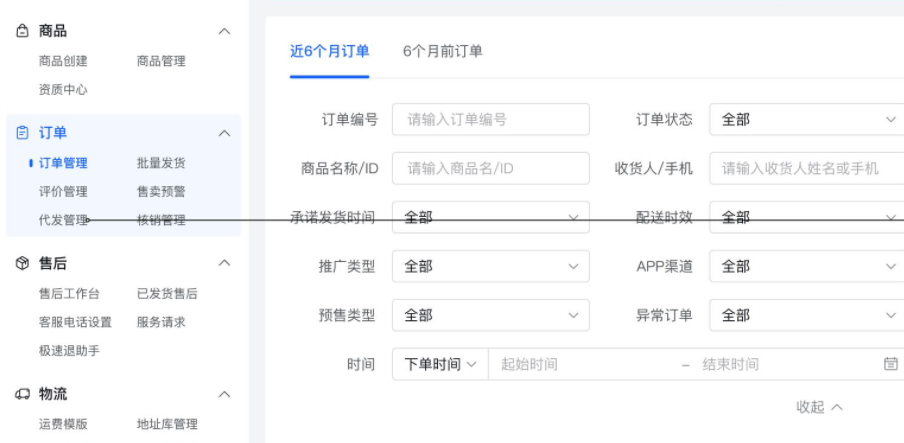Open the 承诺发货时间 dropdown
Image resolution: width=904 pixels, height=443 pixels.
point(491,217)
